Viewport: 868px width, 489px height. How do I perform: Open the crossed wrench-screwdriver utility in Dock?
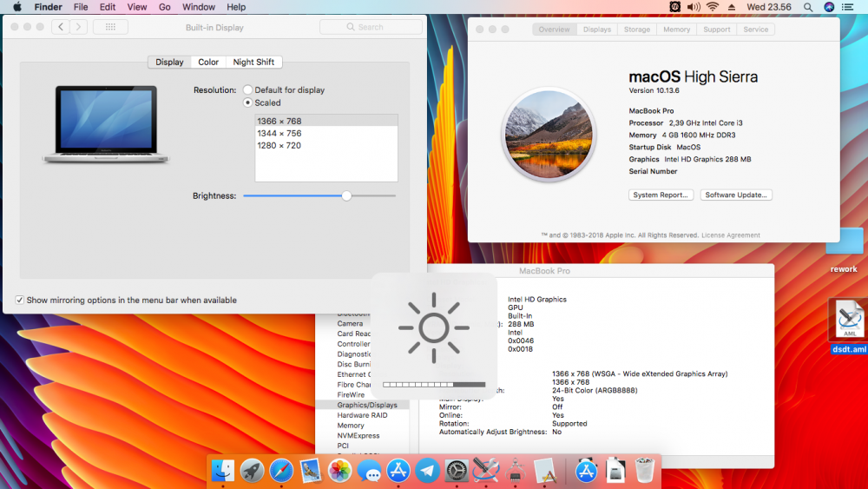pos(486,471)
